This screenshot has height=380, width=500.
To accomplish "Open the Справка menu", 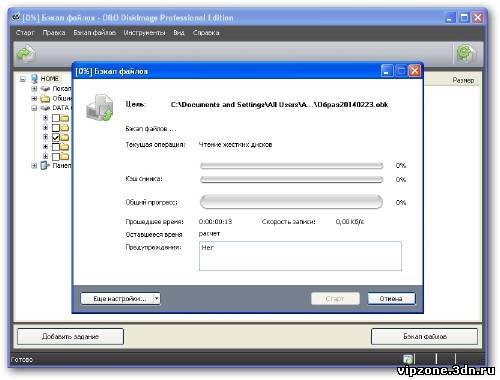I will (206, 33).
